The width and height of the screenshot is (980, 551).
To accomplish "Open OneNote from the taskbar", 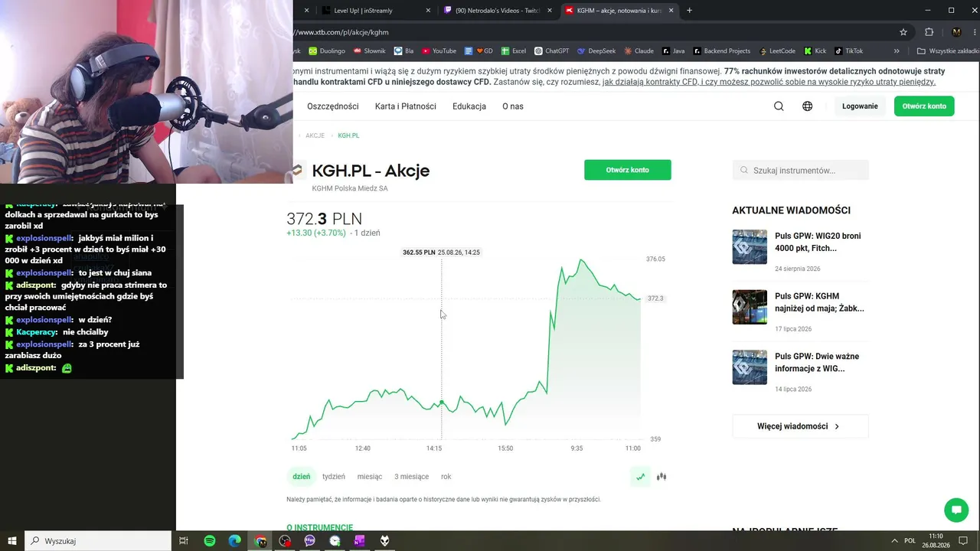I will [360, 541].
